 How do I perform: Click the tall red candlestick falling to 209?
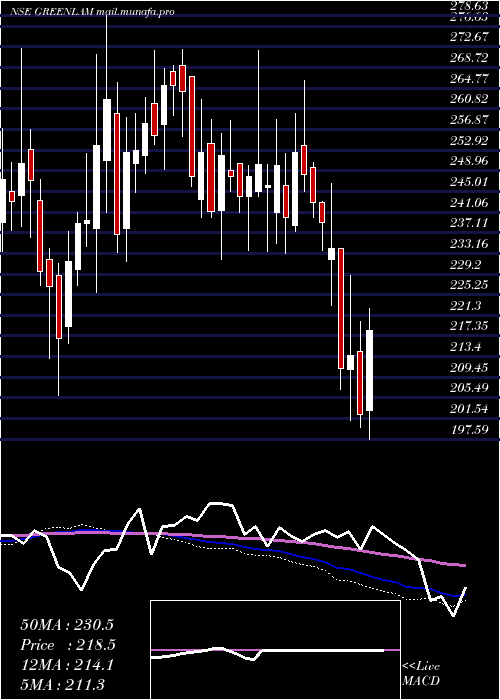coord(341,308)
